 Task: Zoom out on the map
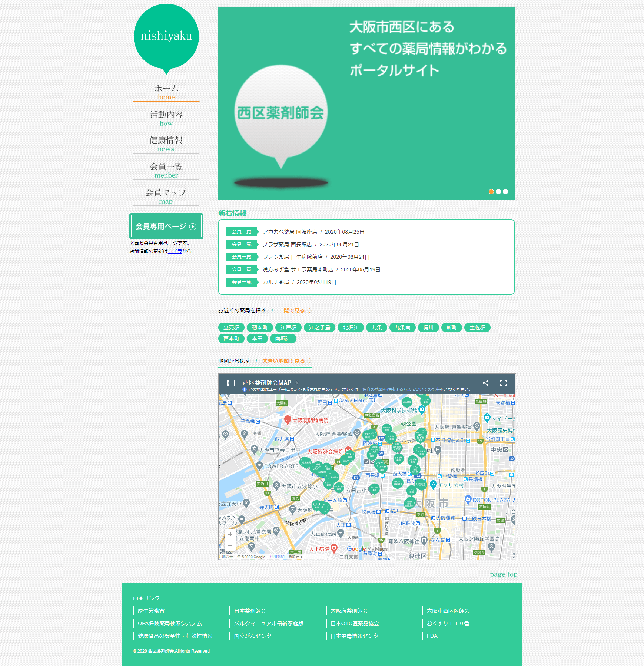[230, 545]
